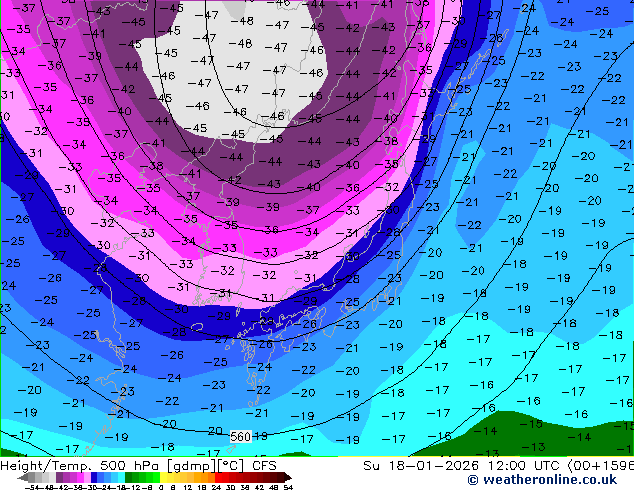Screen dimensions: 634x490
Task: Pick the cyan swatch in the temperature legend
Action: click(x=121, y=477)
